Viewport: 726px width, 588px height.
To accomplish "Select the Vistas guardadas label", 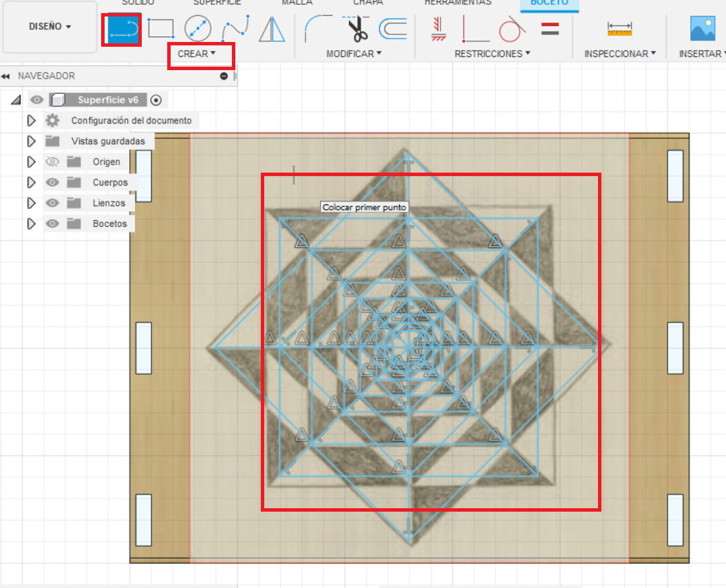I will (108, 141).
